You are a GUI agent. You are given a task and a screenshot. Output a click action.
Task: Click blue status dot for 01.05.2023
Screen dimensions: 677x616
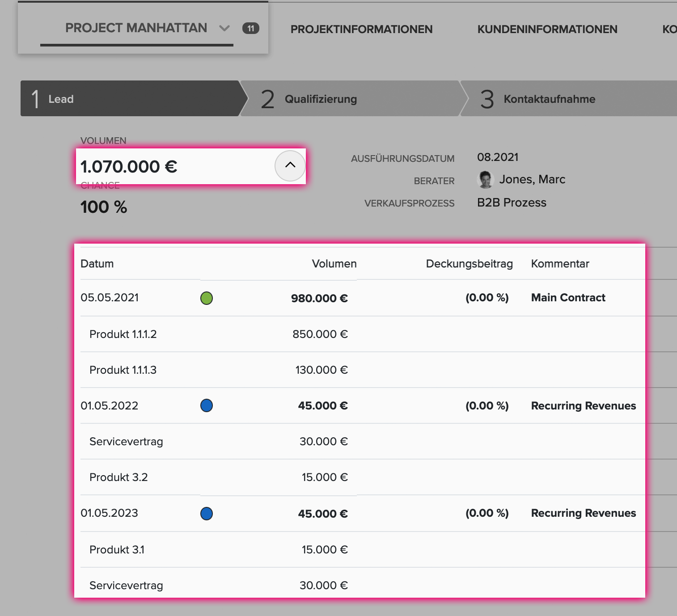tap(207, 514)
